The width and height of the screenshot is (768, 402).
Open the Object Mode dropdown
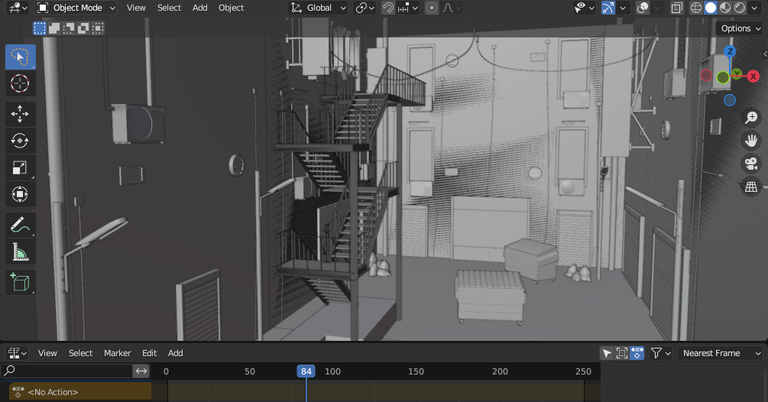[76, 8]
